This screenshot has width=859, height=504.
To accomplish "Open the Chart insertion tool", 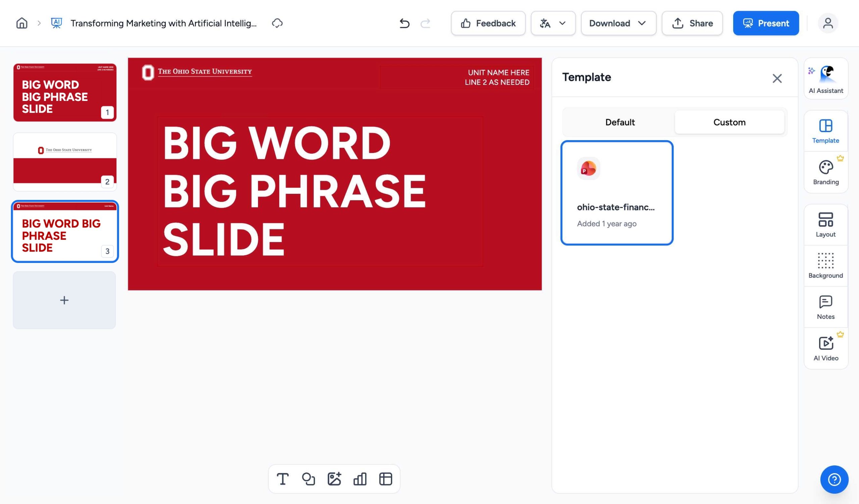I will [360, 479].
